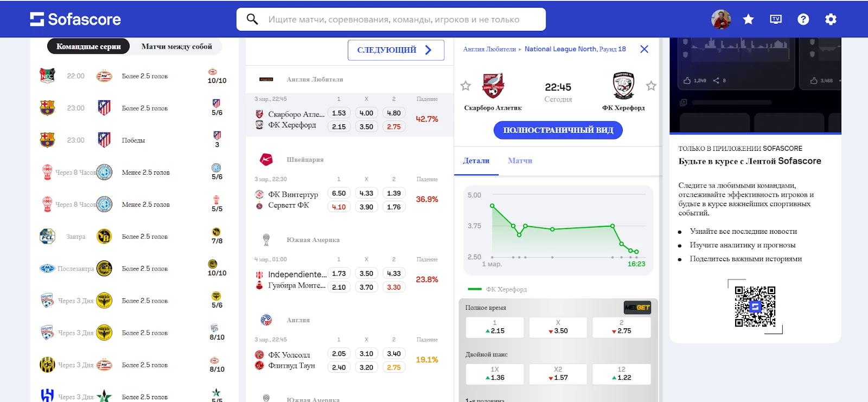The image size is (868, 402).
Task: Select the Командные серии tab
Action: [88, 47]
